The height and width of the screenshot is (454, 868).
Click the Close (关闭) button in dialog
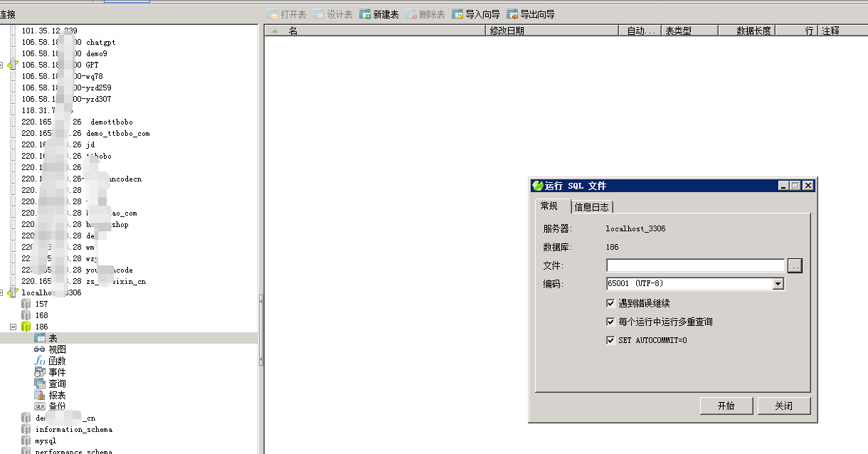coord(783,406)
